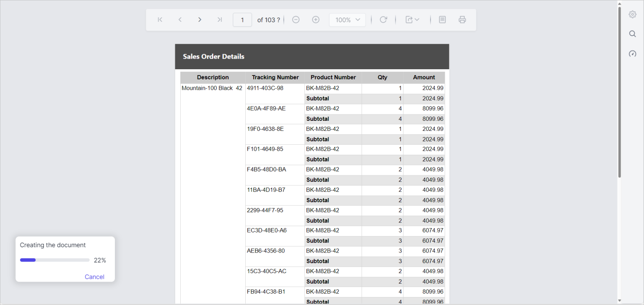
Task: Open the 100% zoom level dropdown
Action: click(348, 20)
